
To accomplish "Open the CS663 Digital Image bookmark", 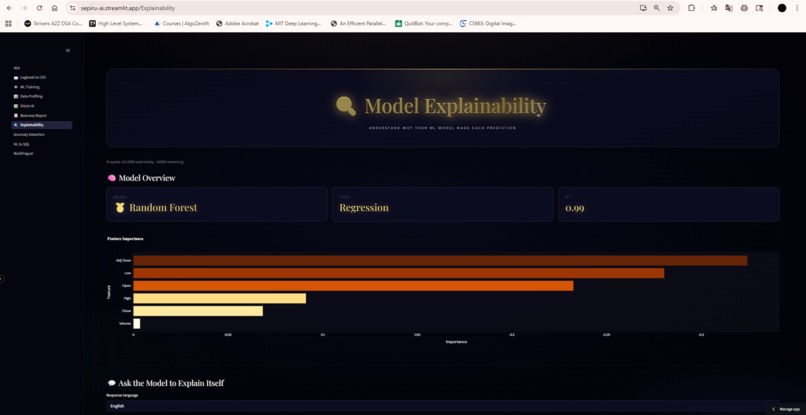I will [488, 23].
